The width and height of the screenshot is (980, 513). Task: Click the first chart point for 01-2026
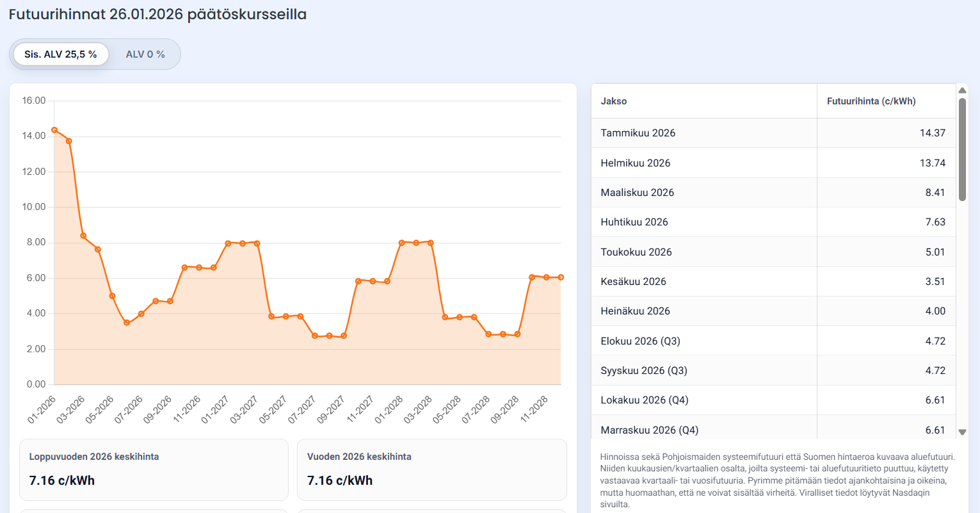click(54, 130)
